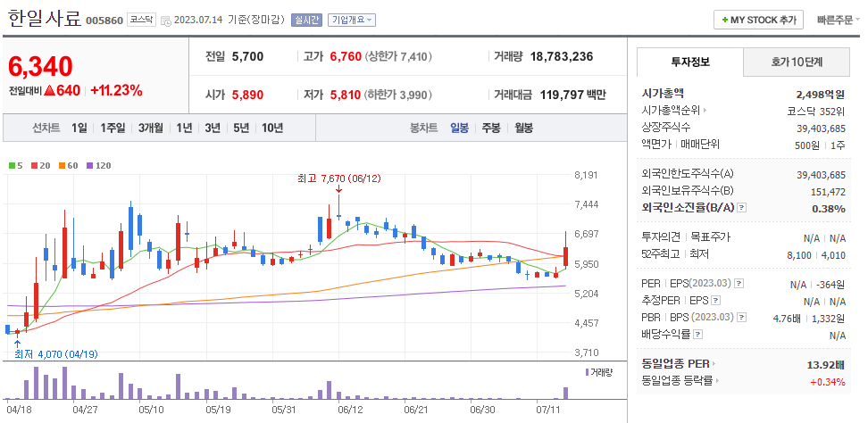Select the 3년 line chart period
This screenshot has width=868, height=423.
coord(213,128)
